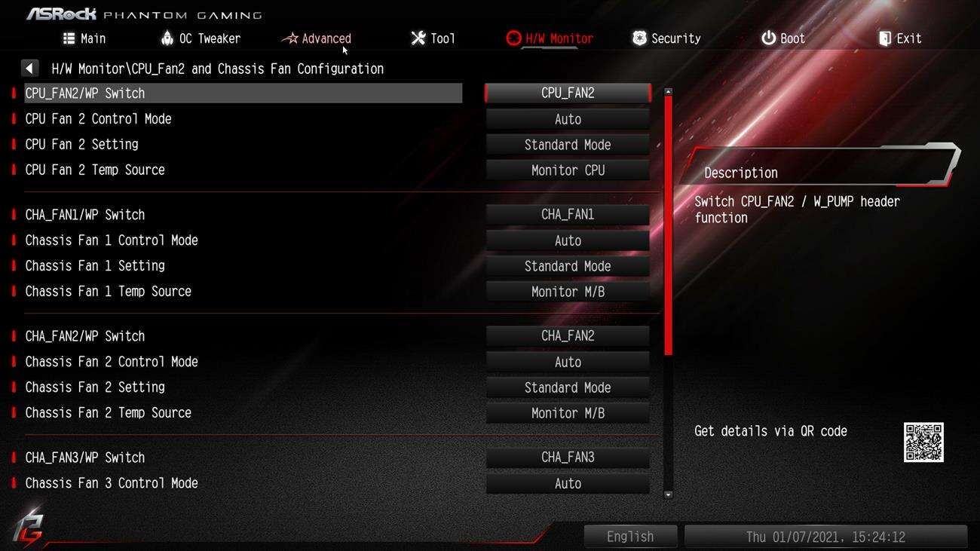Image resolution: width=980 pixels, height=551 pixels.
Task: Click the scrollbar down arrow
Action: (668, 495)
